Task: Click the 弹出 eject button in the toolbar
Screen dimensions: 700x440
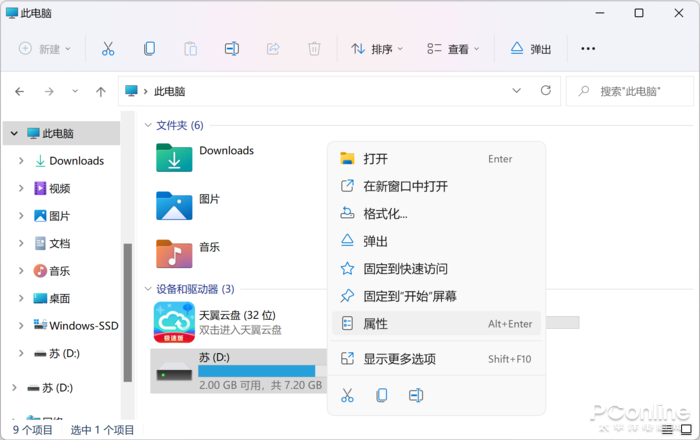Action: pos(531,49)
